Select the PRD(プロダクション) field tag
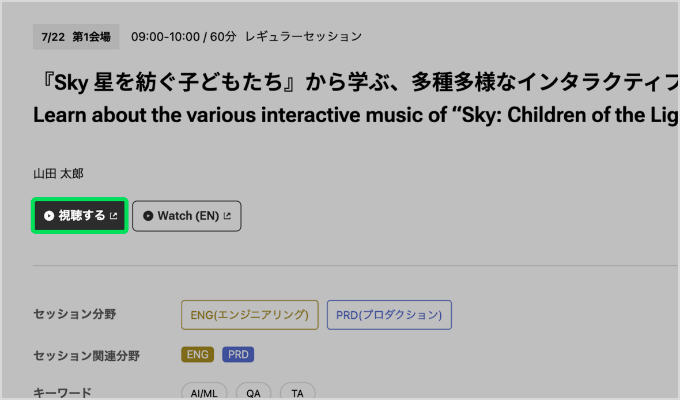680x400 pixels. tap(389, 315)
